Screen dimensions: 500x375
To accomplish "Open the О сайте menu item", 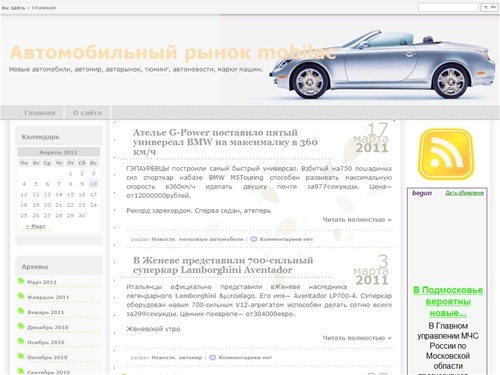I will point(87,113).
